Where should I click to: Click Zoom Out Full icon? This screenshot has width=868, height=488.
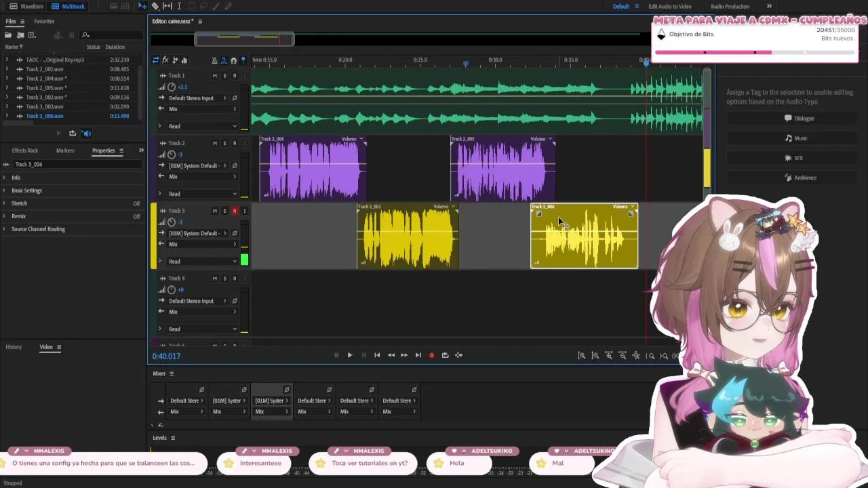tap(636, 355)
